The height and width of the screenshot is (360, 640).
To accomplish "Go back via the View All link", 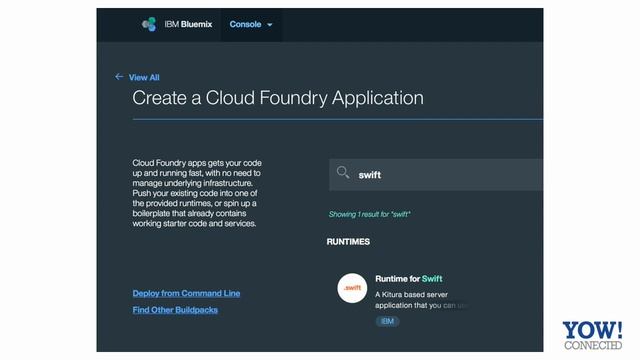I will [144, 78].
